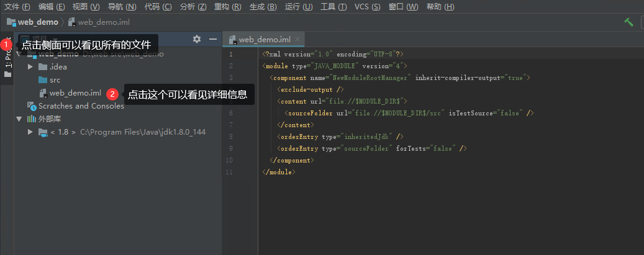Close the web_demo.iml editor tab
The width and height of the screenshot is (644, 255).
(x=297, y=40)
